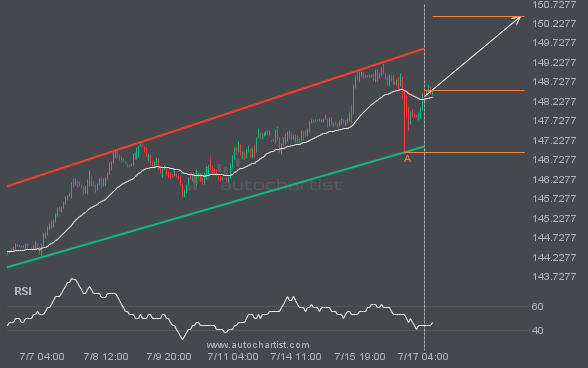Click the orange point A marker
Screen dimensions: 588x368
[x=407, y=159]
